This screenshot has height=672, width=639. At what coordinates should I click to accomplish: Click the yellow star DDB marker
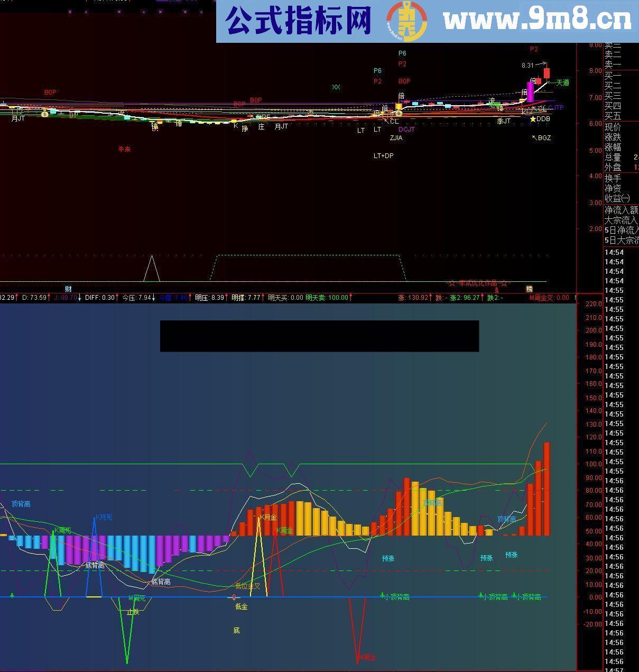point(533,119)
